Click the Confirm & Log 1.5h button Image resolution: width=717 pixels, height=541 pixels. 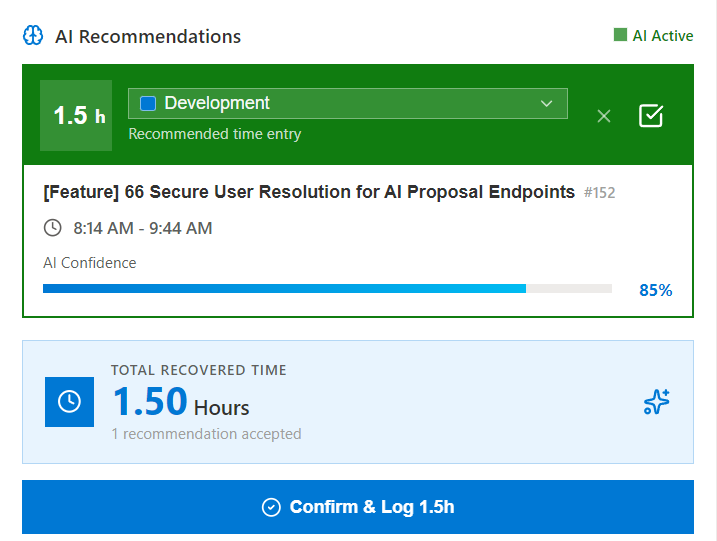tap(358, 507)
